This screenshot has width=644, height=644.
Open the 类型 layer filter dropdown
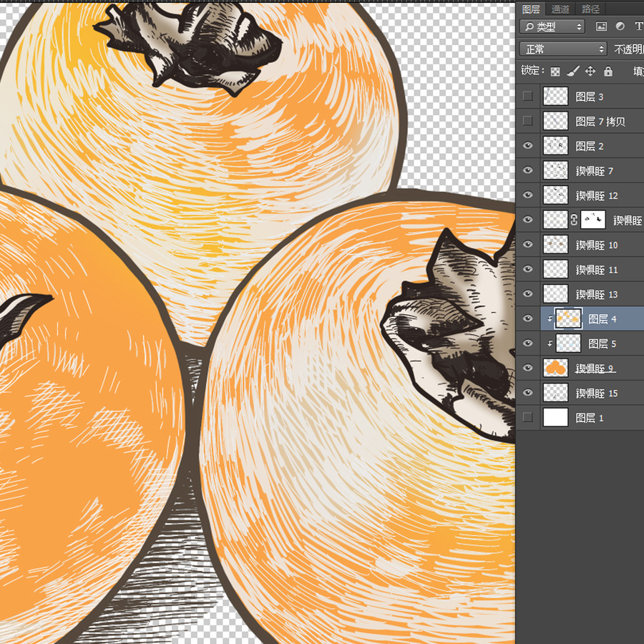pos(552,26)
